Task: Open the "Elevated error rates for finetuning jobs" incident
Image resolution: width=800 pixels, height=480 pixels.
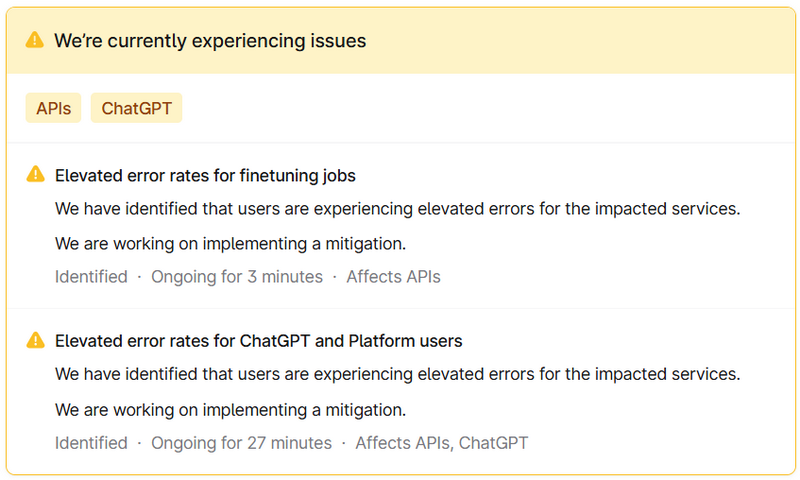Action: click(205, 176)
